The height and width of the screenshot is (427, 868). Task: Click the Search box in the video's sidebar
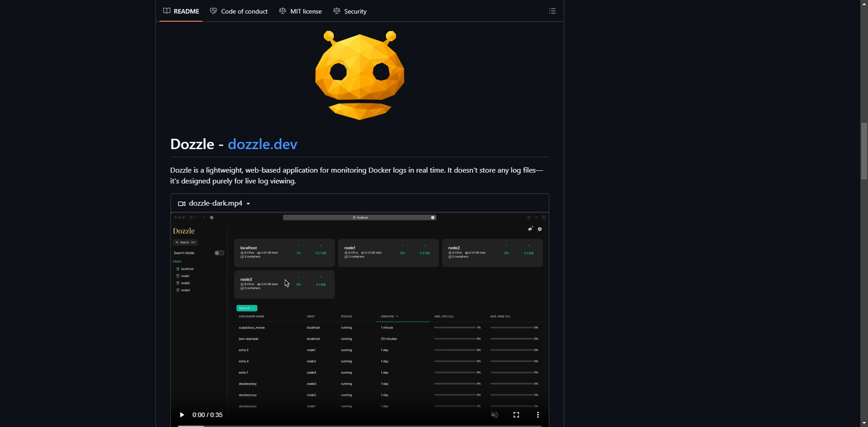pyautogui.click(x=186, y=243)
